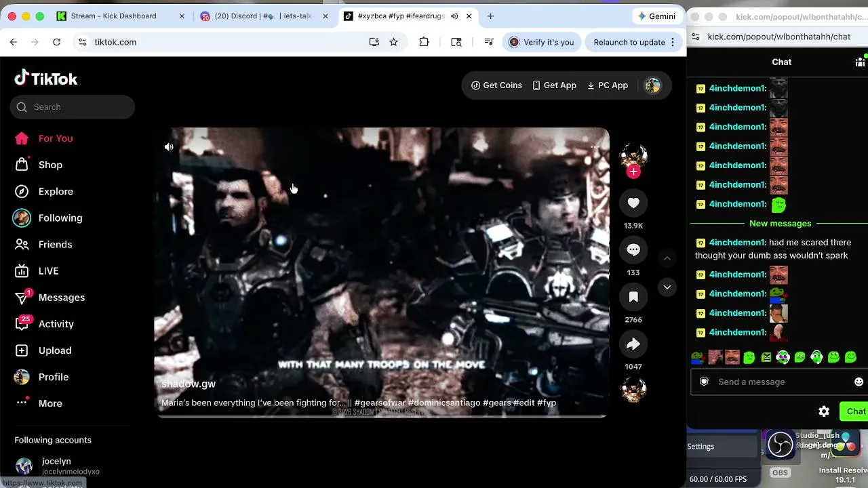Click the LIVE icon in the sidebar
The height and width of the screenshot is (488, 868).
tap(22, 271)
